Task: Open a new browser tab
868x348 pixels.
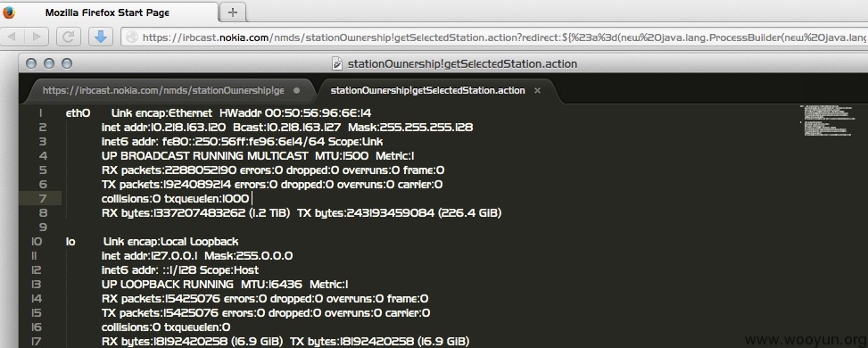Action: (233, 12)
